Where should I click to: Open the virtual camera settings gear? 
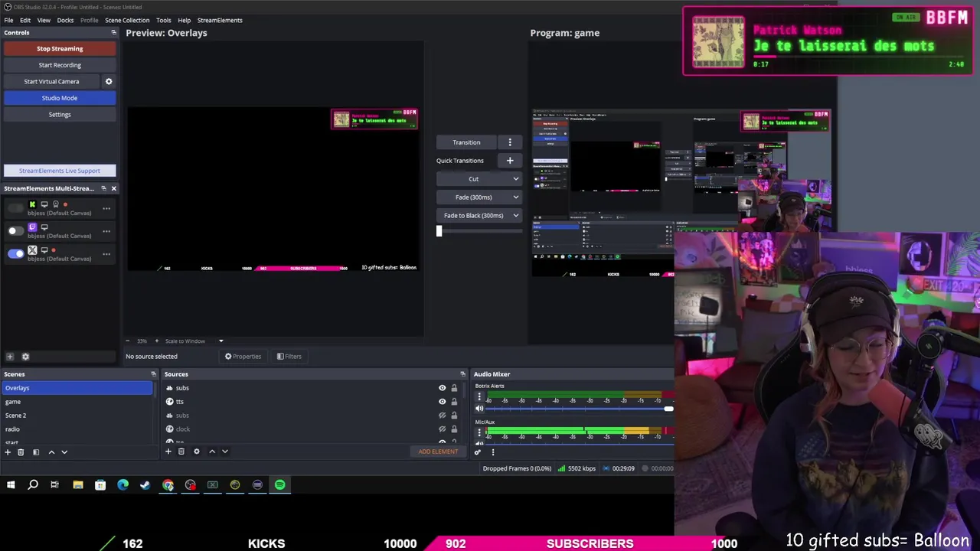click(109, 81)
